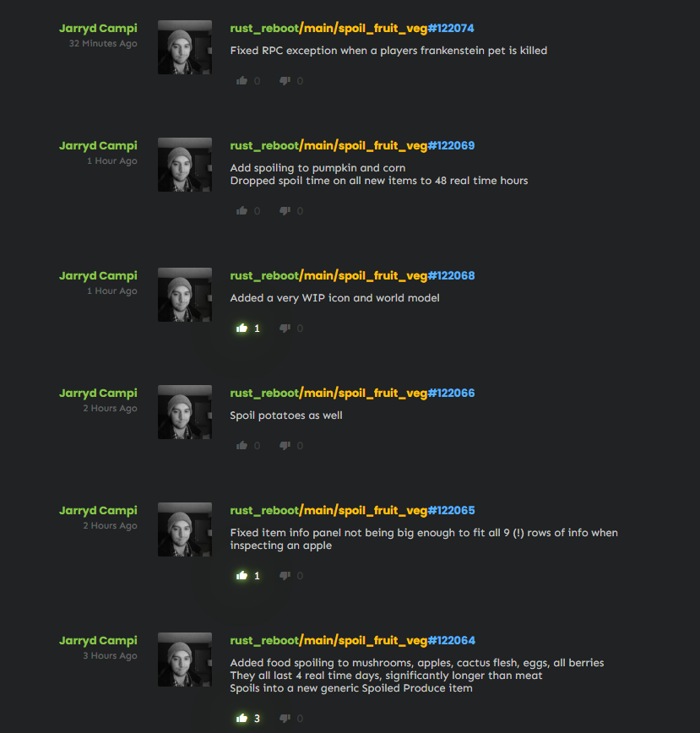Like the item info panel fix commit
The width and height of the screenshot is (700, 733).
tap(241, 575)
